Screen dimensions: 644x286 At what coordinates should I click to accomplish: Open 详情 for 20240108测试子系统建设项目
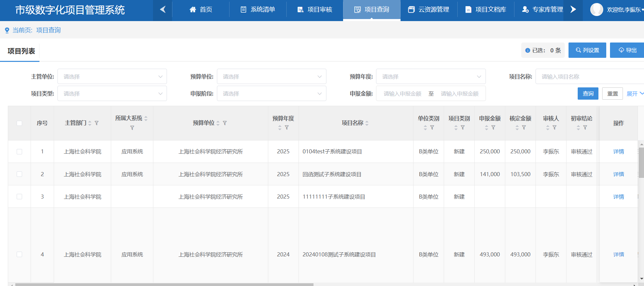618,254
